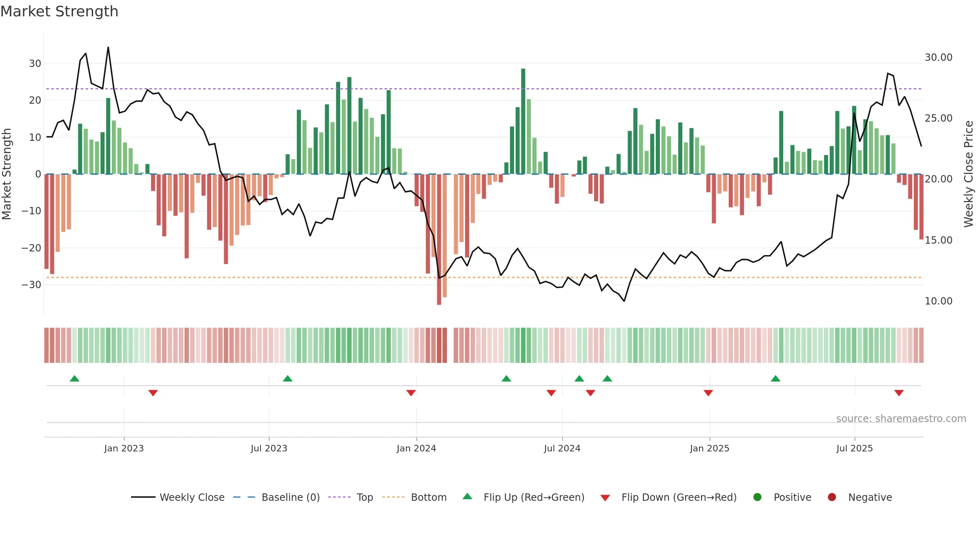Click flip-down marker in August 2024
Image resolution: width=980 pixels, height=551 pixels.
590,393
